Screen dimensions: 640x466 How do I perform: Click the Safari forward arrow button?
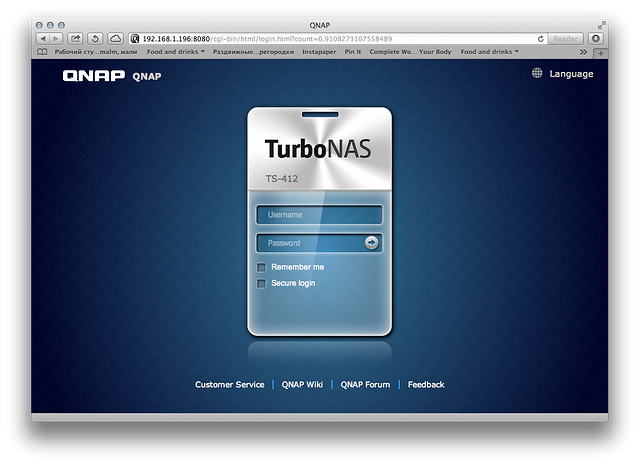click(56, 39)
